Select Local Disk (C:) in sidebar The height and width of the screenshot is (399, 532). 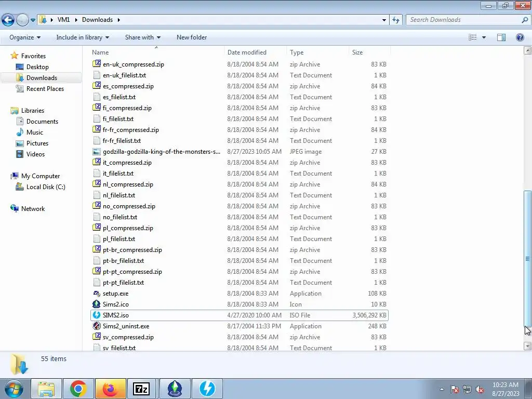46,187
